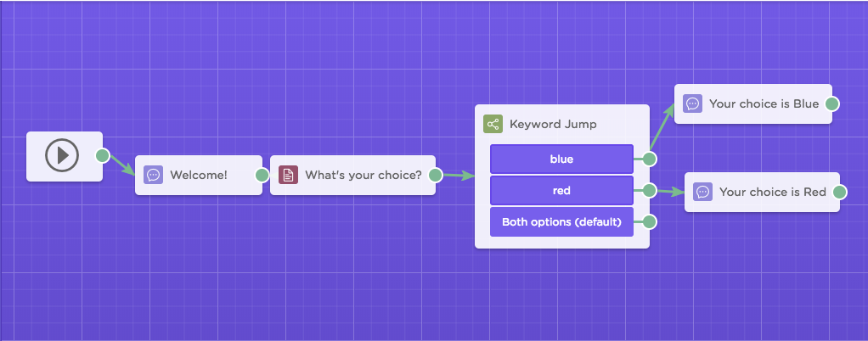Select the red keyword option
The height and width of the screenshot is (341, 868).
tap(561, 191)
